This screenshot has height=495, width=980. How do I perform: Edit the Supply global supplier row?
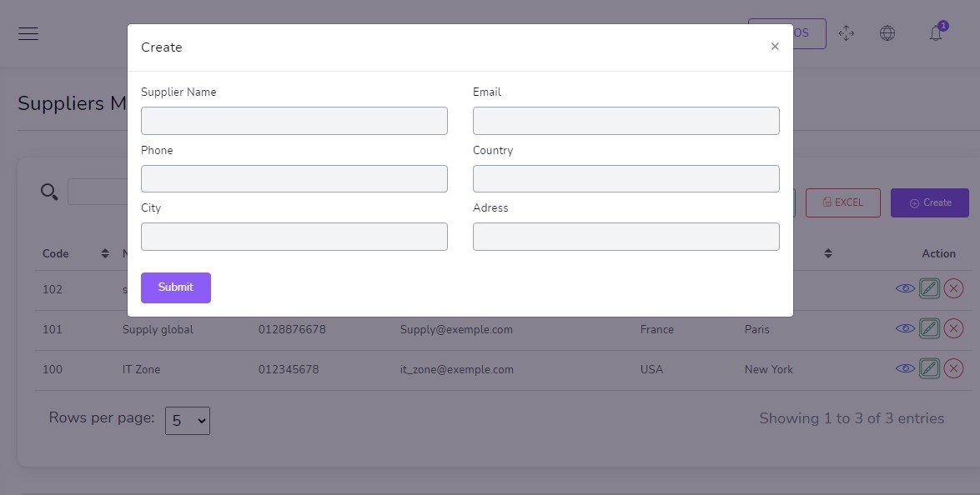click(x=929, y=329)
